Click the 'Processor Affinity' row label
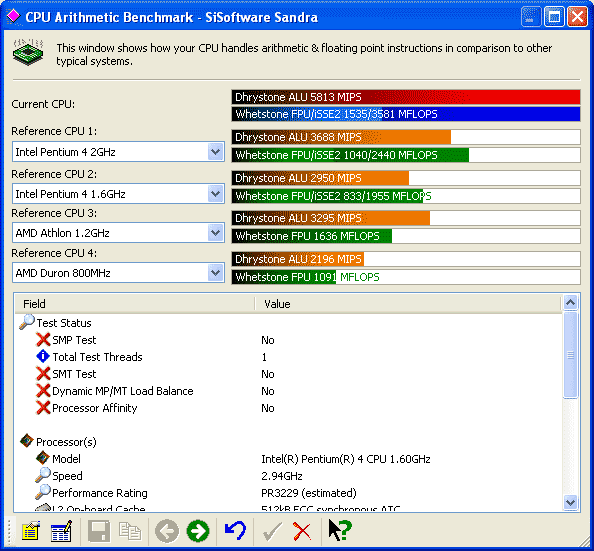This screenshot has width=594, height=551. (95, 408)
